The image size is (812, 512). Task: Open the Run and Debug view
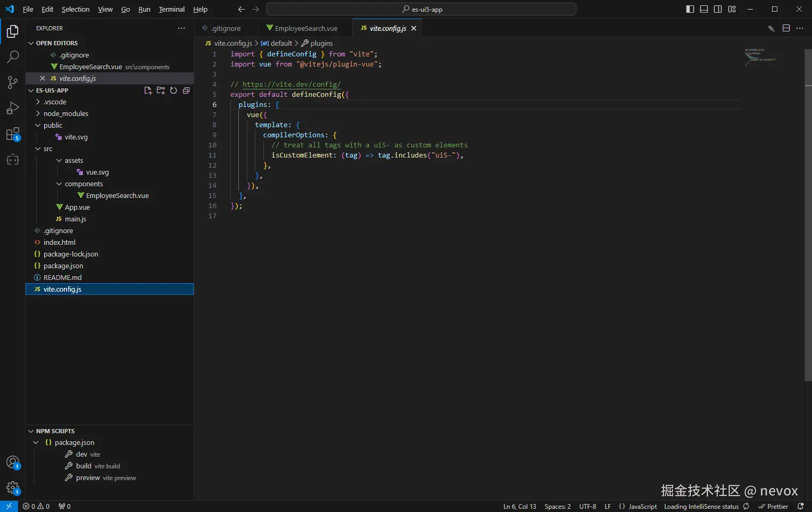click(13, 108)
